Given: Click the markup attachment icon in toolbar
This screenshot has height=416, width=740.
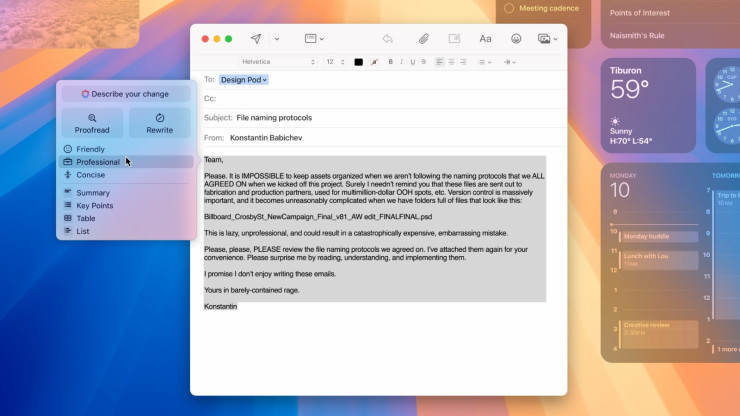Looking at the screenshot, I should (x=454, y=39).
